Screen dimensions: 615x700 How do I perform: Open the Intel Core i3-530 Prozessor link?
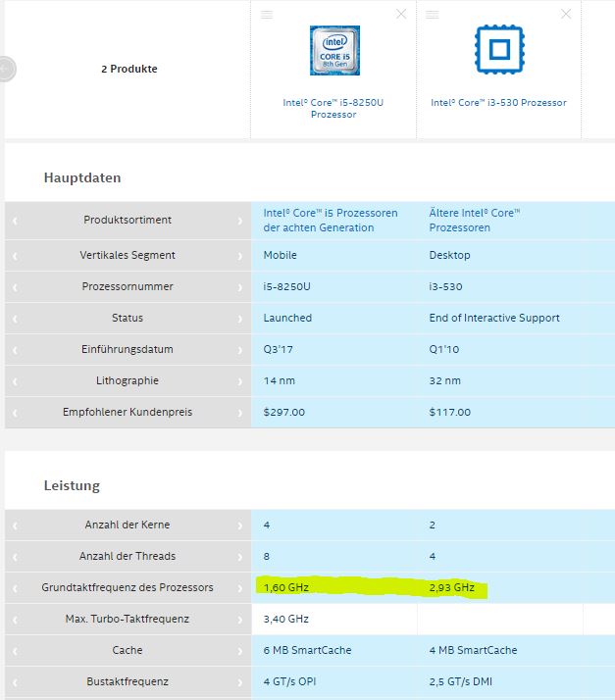[x=498, y=103]
